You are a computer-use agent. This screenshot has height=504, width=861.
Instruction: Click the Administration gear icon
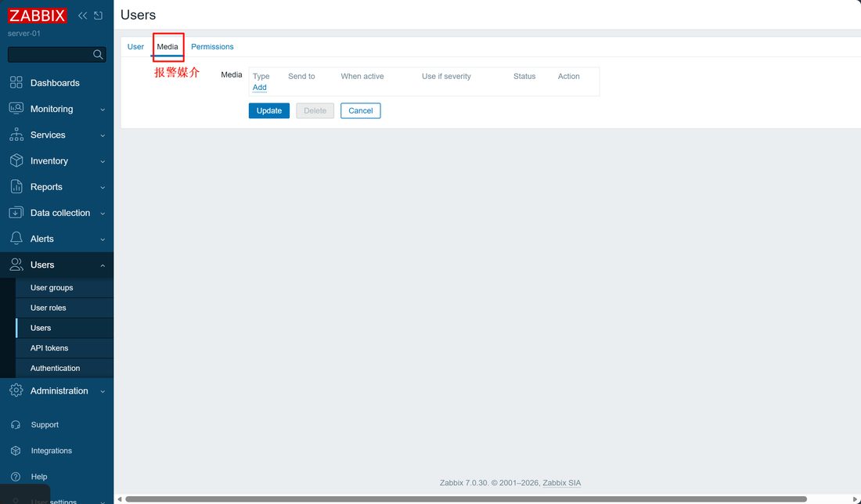coord(16,391)
